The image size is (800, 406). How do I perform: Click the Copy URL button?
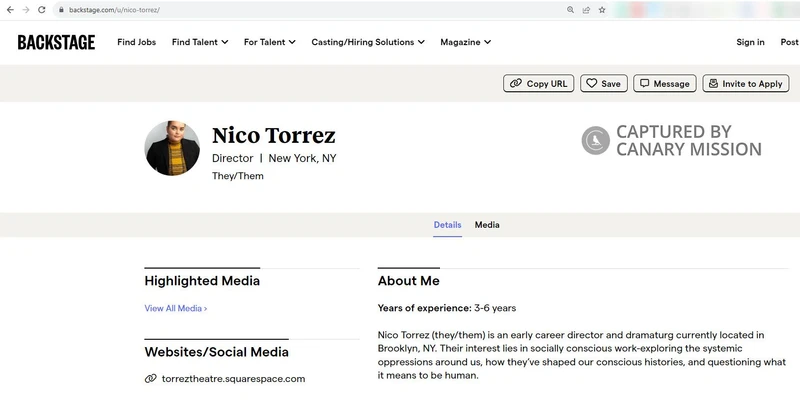[538, 84]
